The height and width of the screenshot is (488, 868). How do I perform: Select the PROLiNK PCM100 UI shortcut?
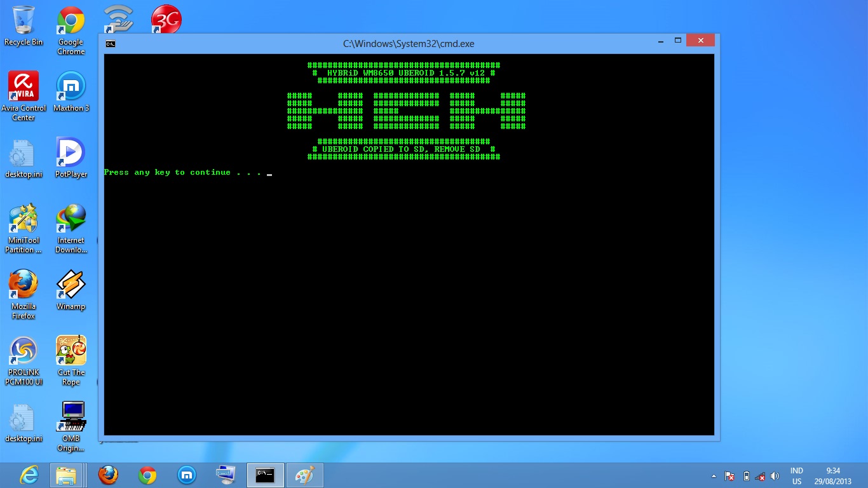[24, 361]
